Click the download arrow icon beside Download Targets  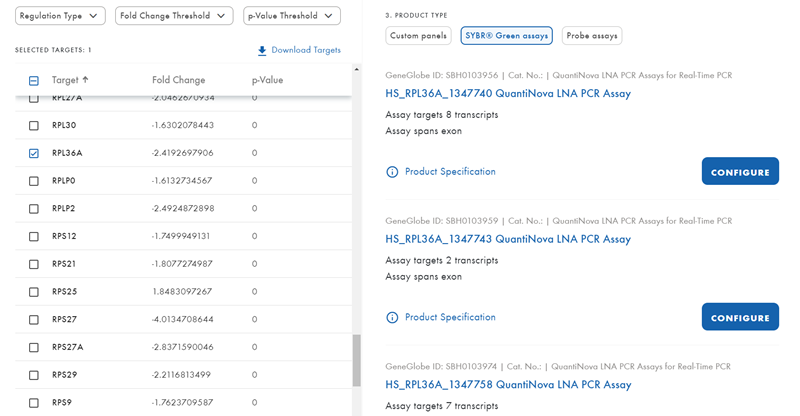(x=262, y=50)
